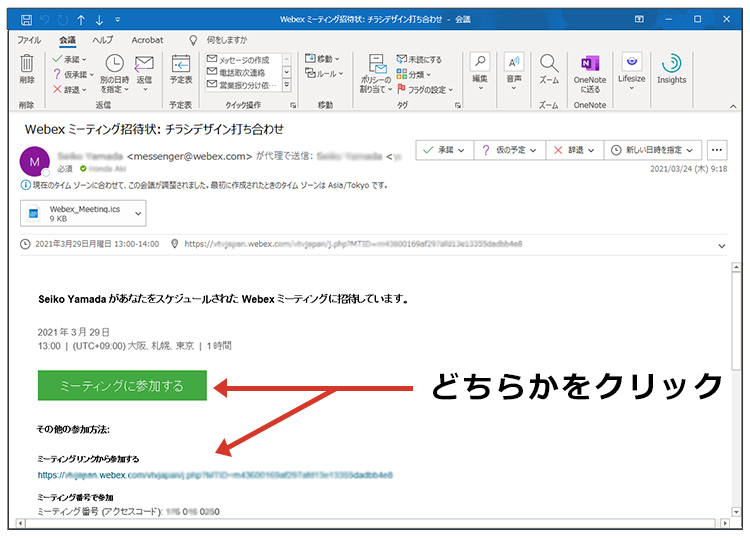Collapse the ribbon with chevron
The image size is (750, 540).
click(x=733, y=106)
